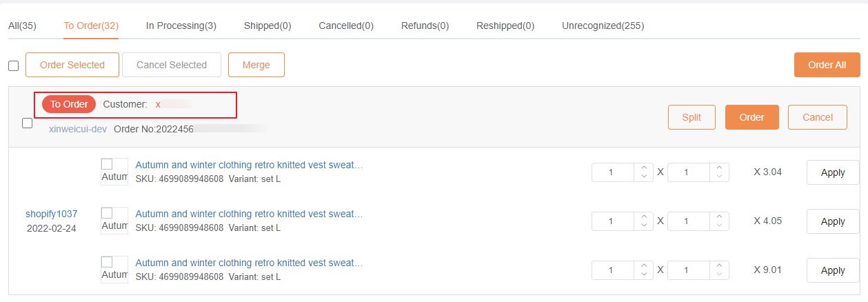Click the Split button for this order

click(692, 117)
